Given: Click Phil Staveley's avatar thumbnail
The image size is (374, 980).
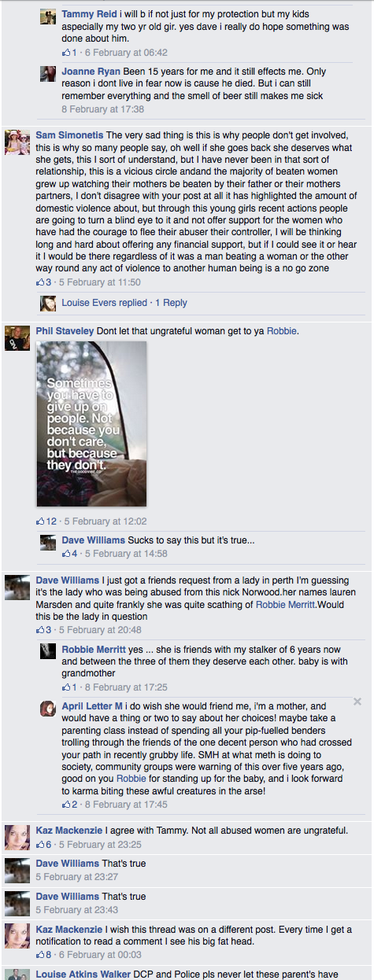Looking at the screenshot, I should pyautogui.click(x=17, y=337).
